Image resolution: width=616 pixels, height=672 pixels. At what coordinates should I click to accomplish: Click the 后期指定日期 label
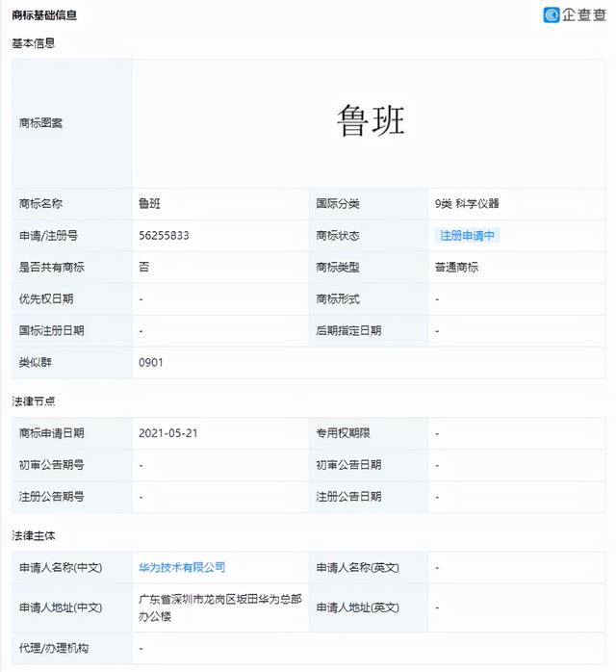coord(348,330)
